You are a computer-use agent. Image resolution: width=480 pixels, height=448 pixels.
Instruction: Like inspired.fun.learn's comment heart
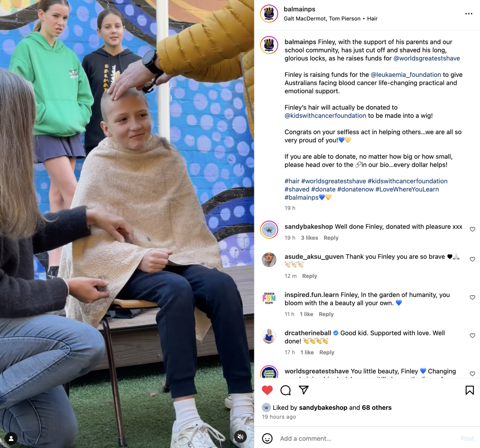pos(472,297)
